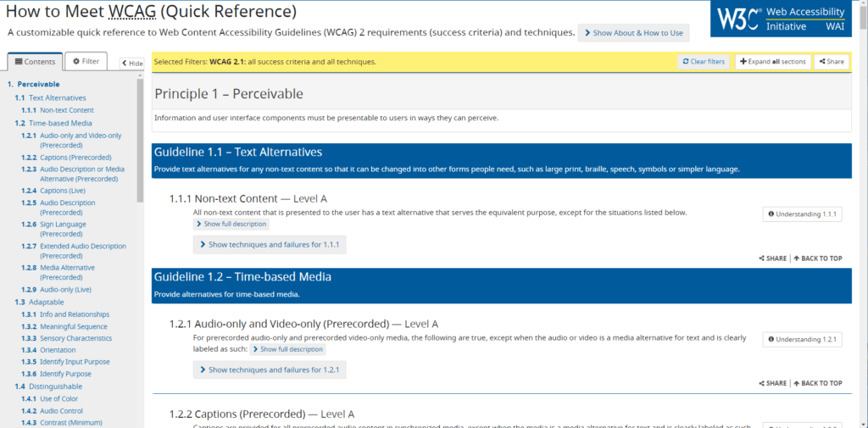Screen dimensions: 868x428
Task: Expand all sections button
Action: coord(773,62)
